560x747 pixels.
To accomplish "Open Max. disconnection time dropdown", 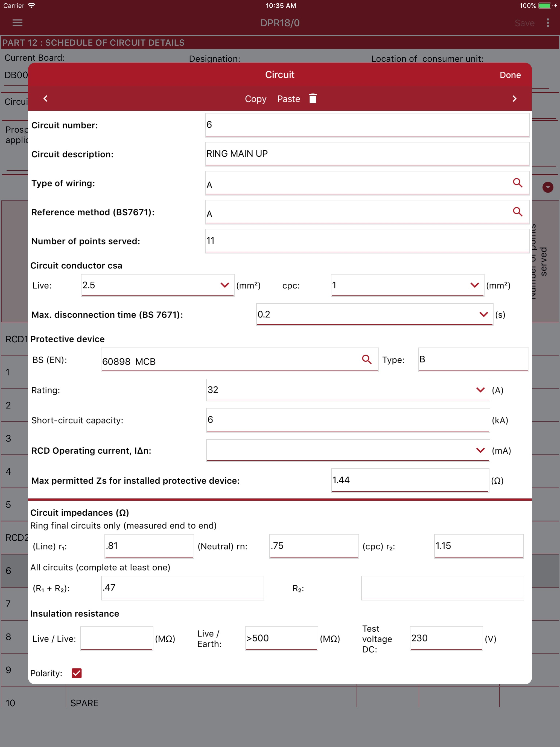I will [484, 314].
